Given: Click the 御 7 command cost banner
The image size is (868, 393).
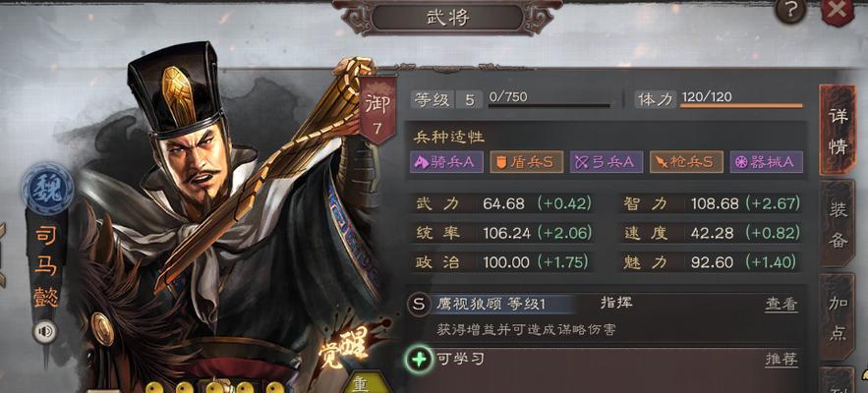Looking at the screenshot, I should 377,111.
